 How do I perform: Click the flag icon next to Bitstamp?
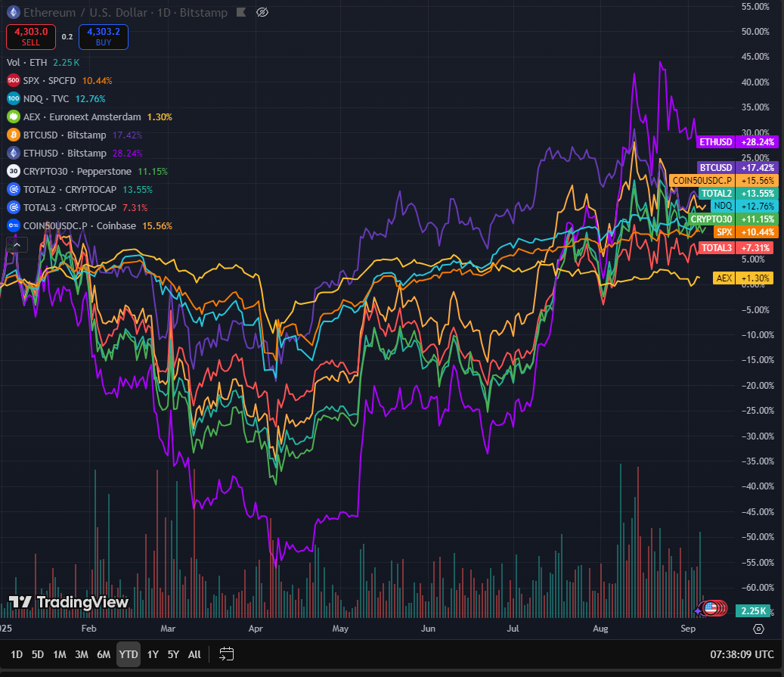tap(241, 13)
